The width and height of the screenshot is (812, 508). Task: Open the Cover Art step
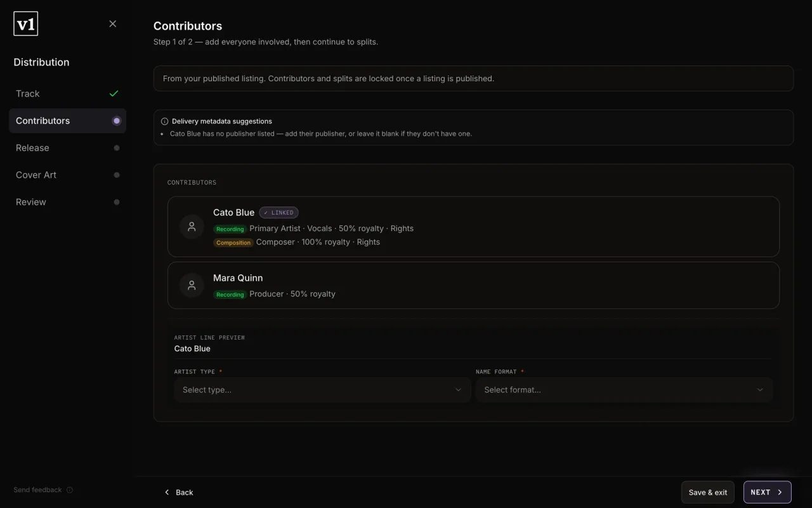tap(67, 175)
